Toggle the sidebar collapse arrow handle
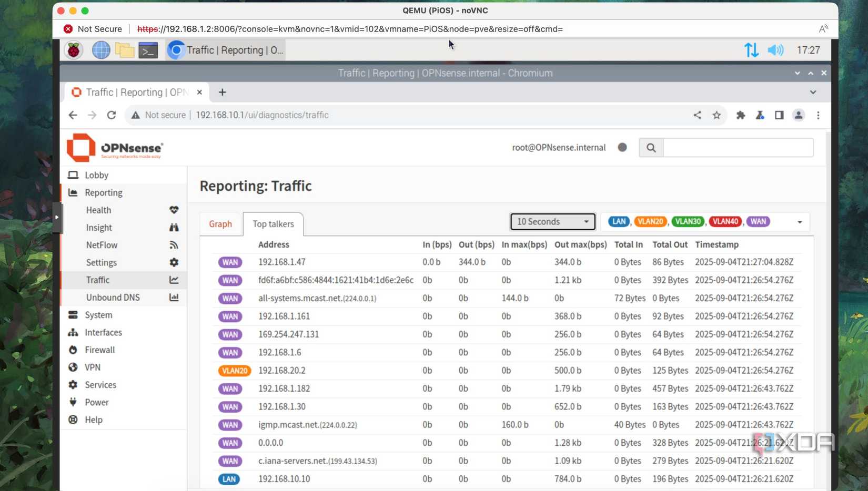868x491 pixels. click(x=57, y=217)
